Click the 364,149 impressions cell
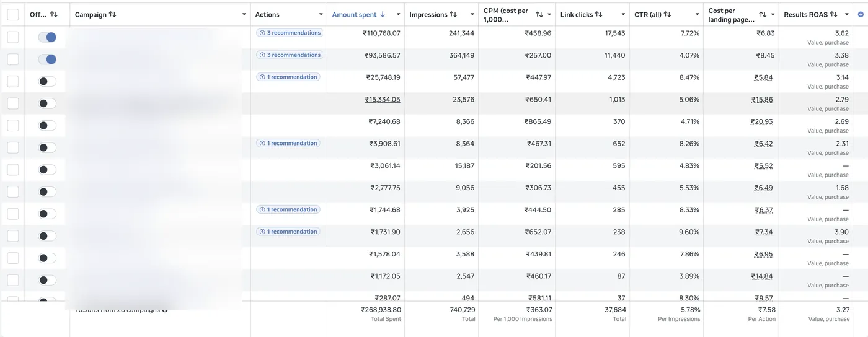The image size is (868, 337). (461, 55)
